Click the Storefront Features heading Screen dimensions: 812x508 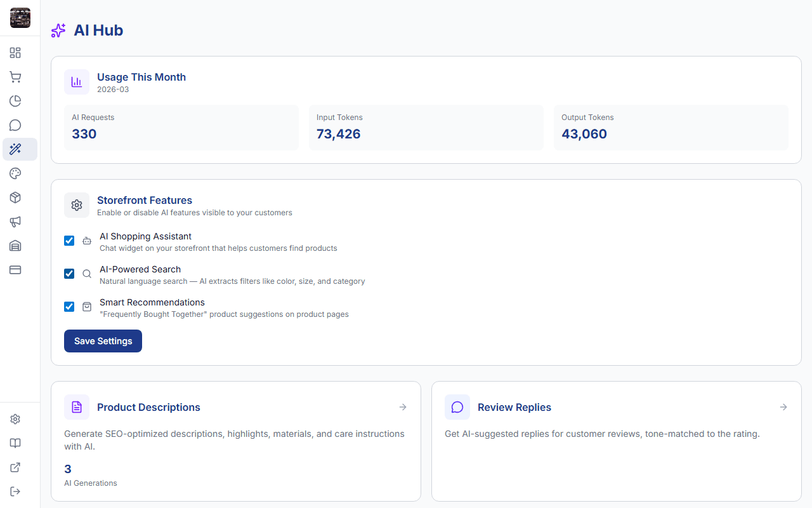[145, 201]
